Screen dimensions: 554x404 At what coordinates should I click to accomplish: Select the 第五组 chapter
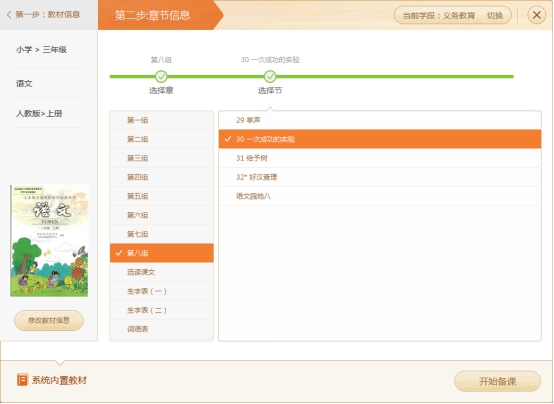[x=161, y=196]
